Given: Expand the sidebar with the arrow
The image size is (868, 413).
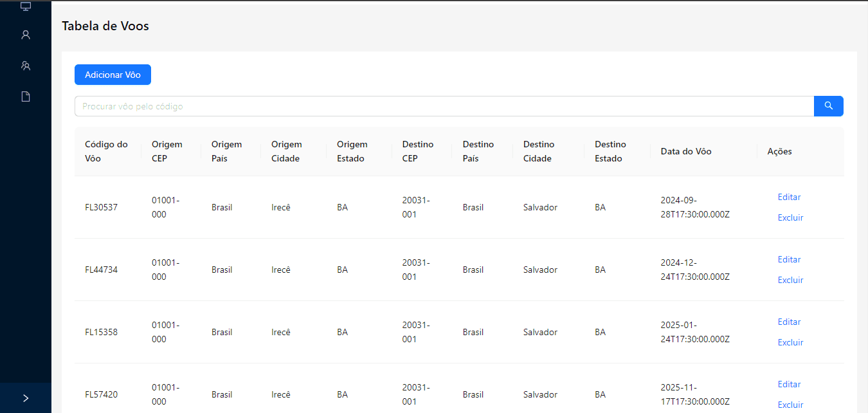Looking at the screenshot, I should coord(26,398).
